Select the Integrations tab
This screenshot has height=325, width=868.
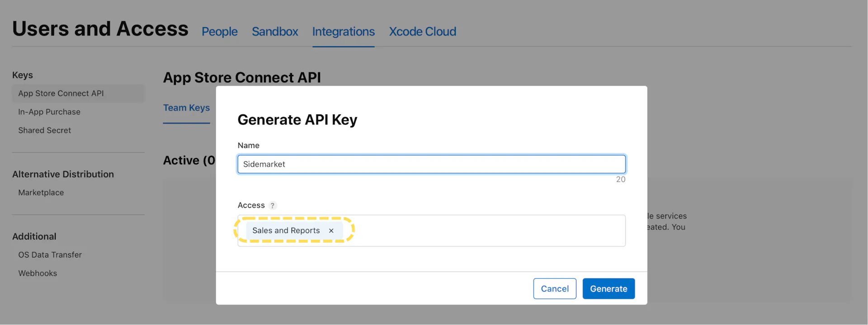(x=343, y=32)
